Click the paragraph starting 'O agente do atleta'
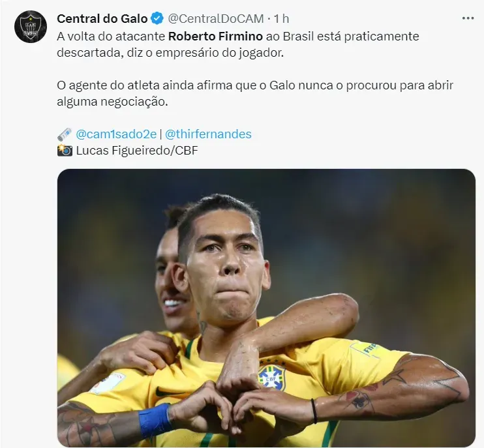Image resolution: width=484 pixels, height=448 pixels. click(255, 93)
